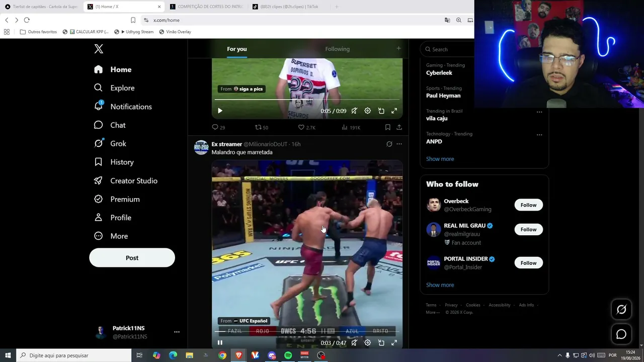Open Spotify from the taskbar

point(288,355)
